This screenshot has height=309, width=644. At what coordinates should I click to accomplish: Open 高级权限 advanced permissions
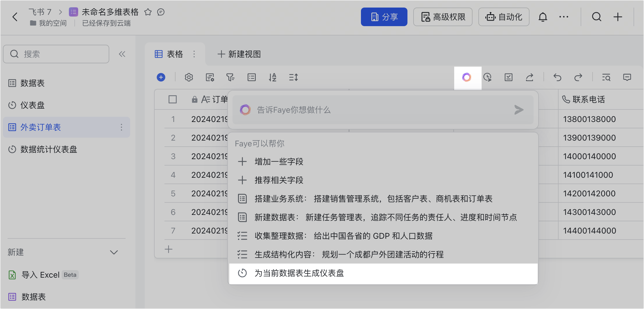(x=443, y=17)
